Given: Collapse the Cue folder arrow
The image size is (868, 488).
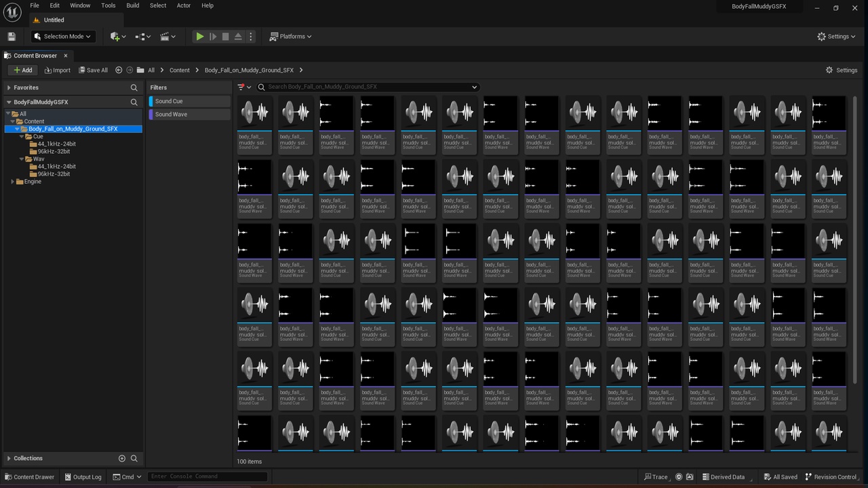Looking at the screenshot, I should (22, 136).
